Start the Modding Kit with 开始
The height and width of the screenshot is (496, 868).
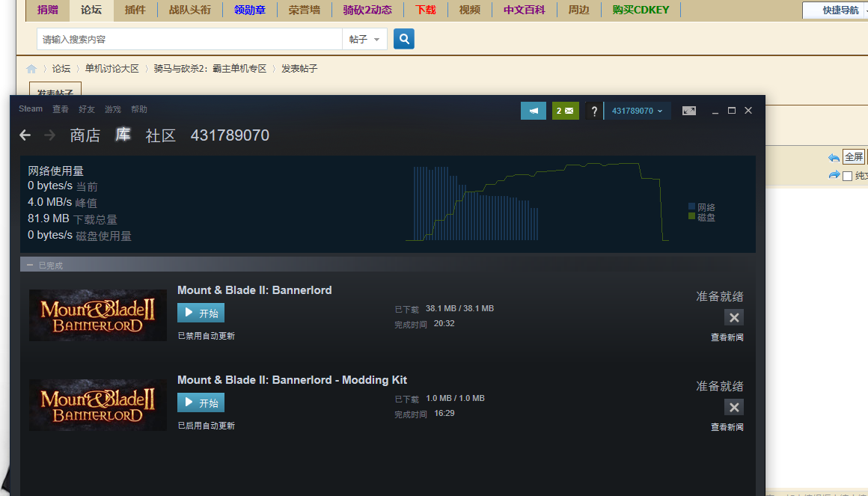pos(201,402)
